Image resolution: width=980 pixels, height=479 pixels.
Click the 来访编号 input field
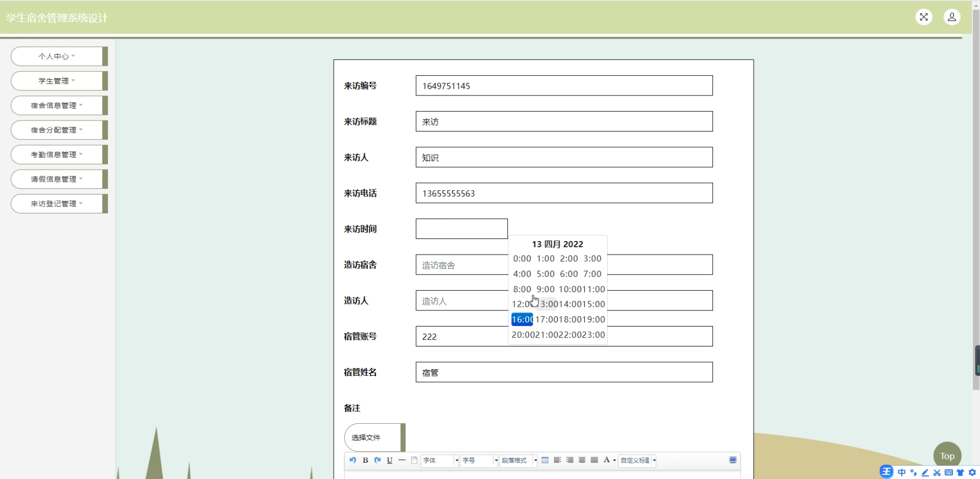pyautogui.click(x=564, y=86)
